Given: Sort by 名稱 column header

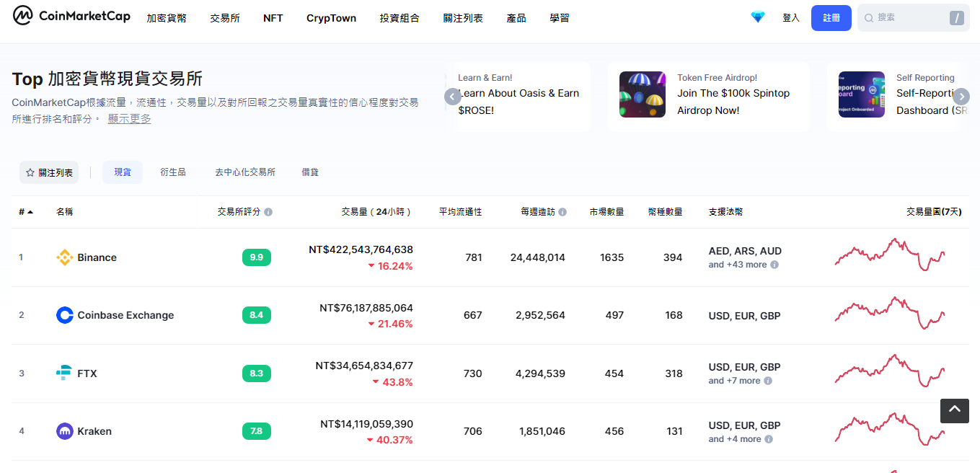Looking at the screenshot, I should coord(64,212).
